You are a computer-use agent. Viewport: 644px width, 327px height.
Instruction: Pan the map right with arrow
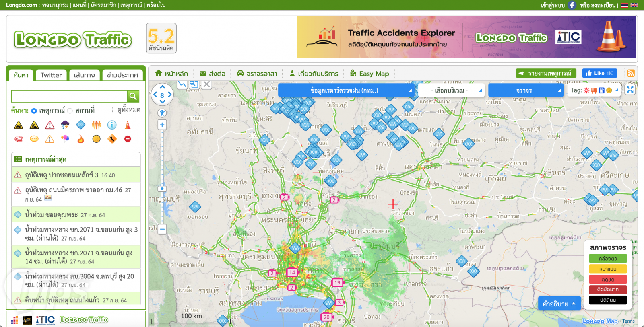[170, 95]
